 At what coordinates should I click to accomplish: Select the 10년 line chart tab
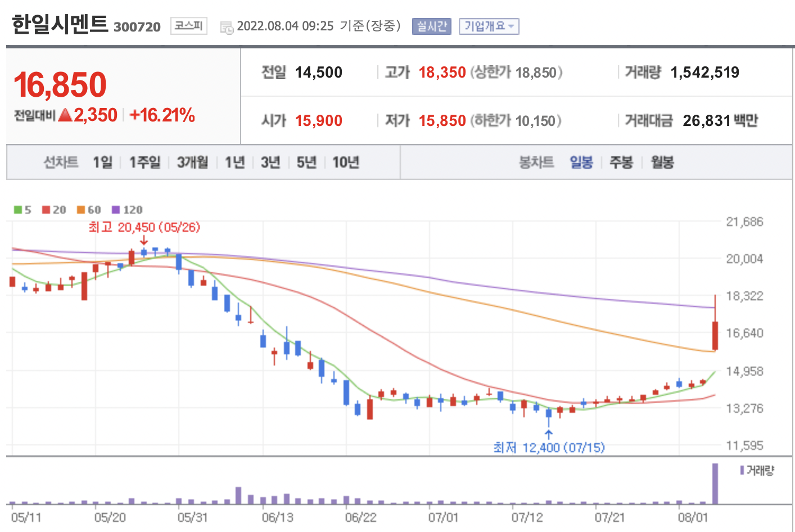[346, 163]
